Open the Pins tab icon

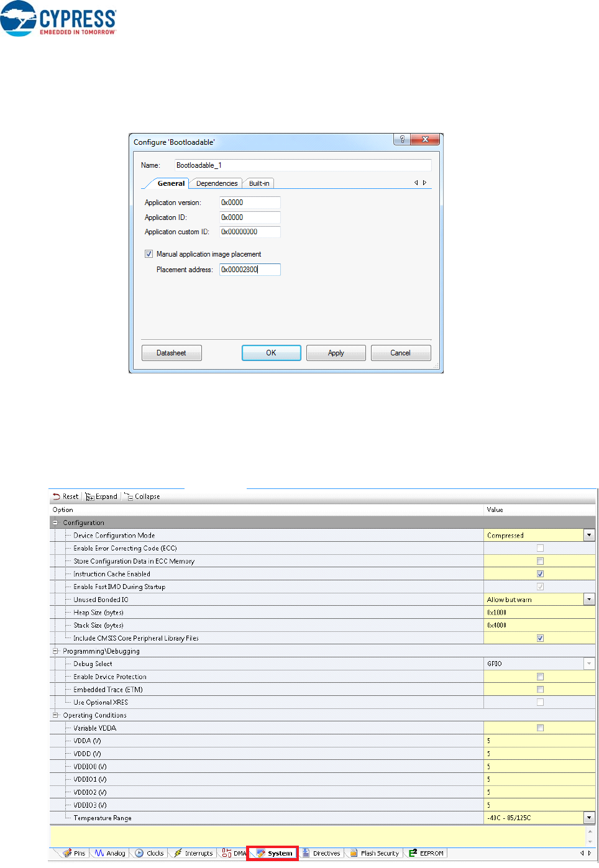click(68, 853)
